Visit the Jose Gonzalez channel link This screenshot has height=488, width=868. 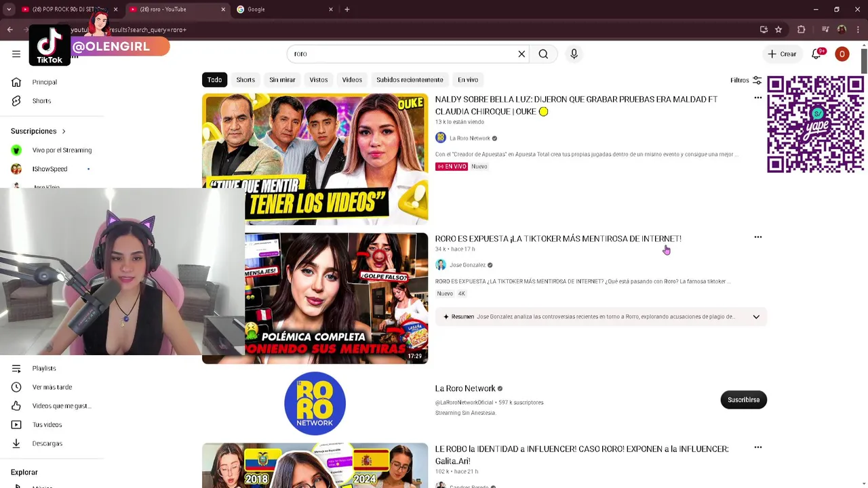coord(467,265)
